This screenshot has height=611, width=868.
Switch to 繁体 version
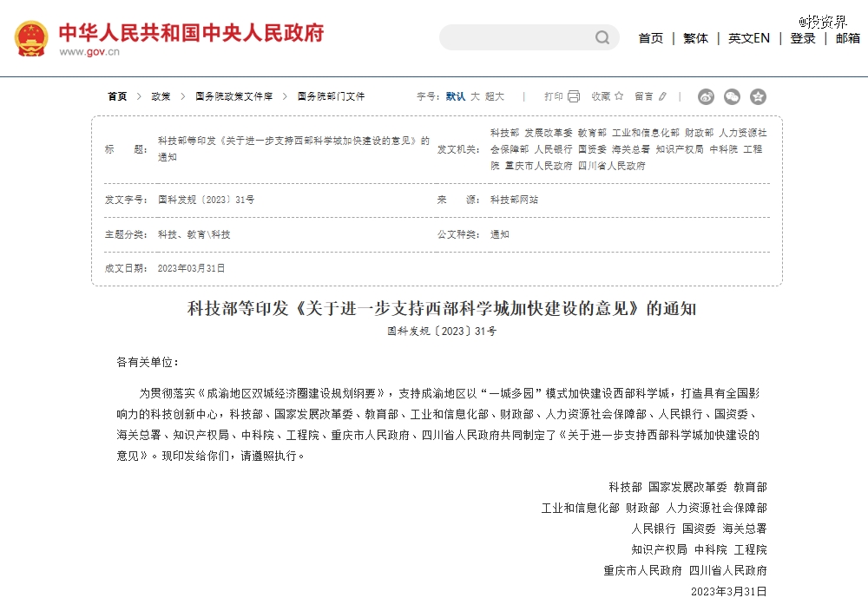pyautogui.click(x=695, y=38)
